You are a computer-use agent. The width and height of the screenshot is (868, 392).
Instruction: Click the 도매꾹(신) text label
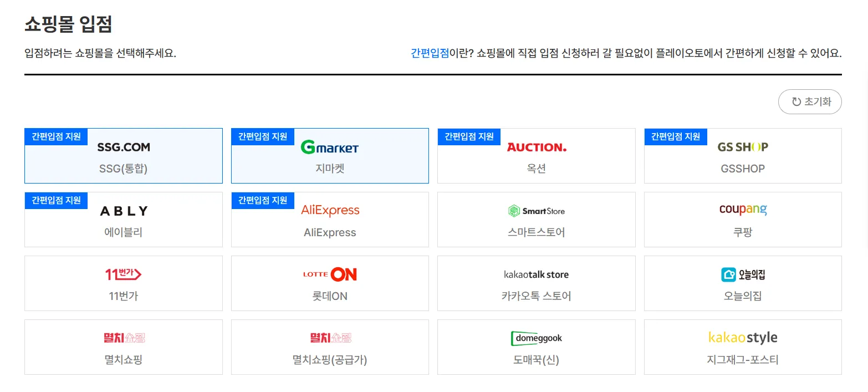click(x=537, y=360)
